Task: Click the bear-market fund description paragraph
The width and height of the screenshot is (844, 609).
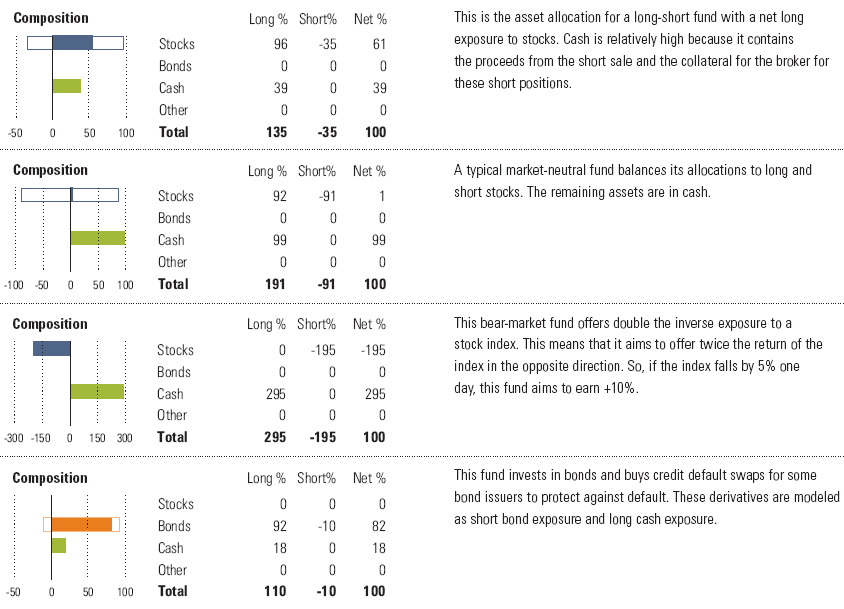Action: [638, 355]
